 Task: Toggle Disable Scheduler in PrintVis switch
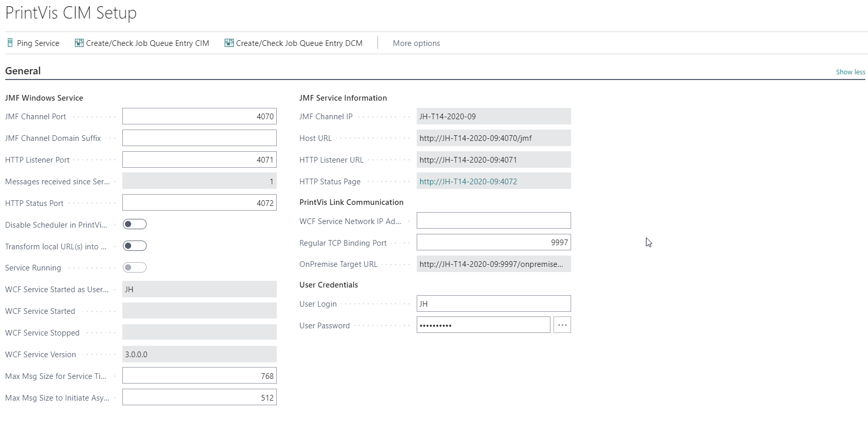(x=135, y=224)
